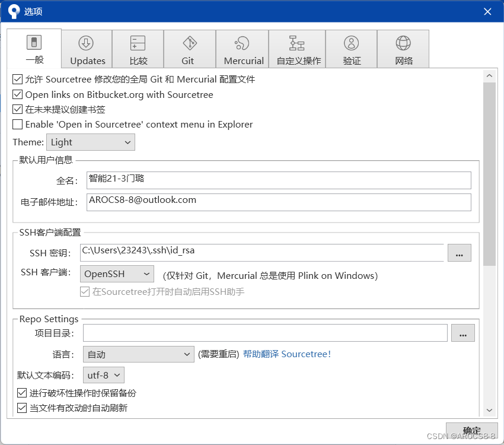Click the 项目目录 browse button

tap(462, 333)
